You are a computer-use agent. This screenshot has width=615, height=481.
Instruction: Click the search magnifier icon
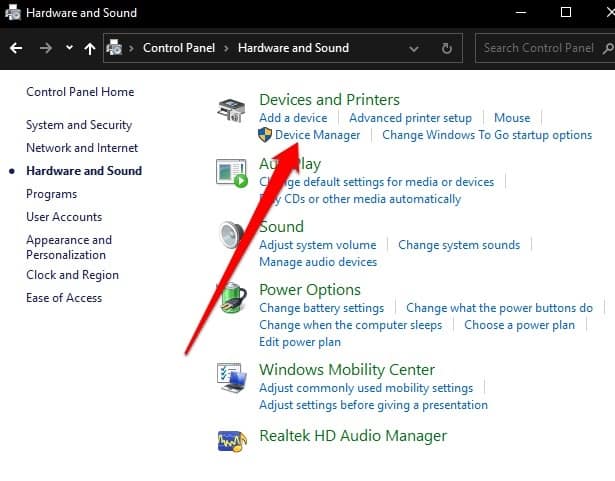pos(608,48)
